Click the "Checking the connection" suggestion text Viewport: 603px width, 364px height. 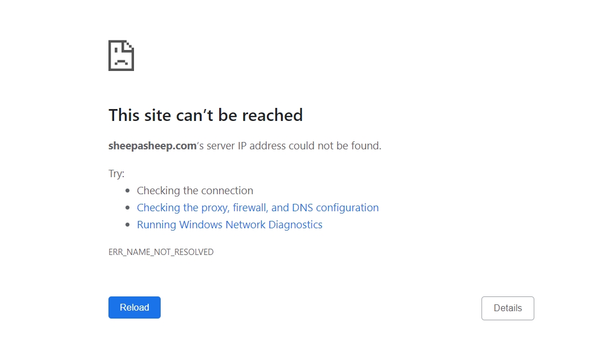click(x=195, y=191)
